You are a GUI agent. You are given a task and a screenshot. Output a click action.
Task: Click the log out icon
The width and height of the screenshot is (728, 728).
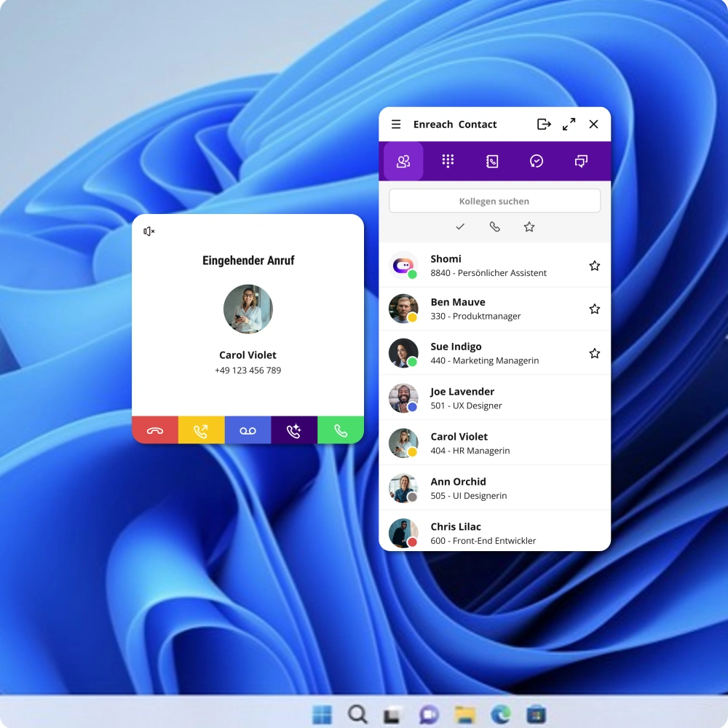(544, 124)
